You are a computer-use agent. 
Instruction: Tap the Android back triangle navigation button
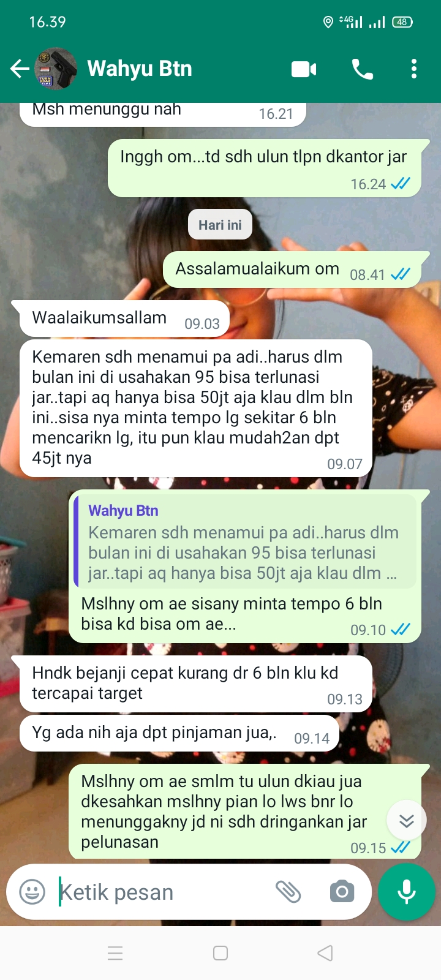[325, 953]
